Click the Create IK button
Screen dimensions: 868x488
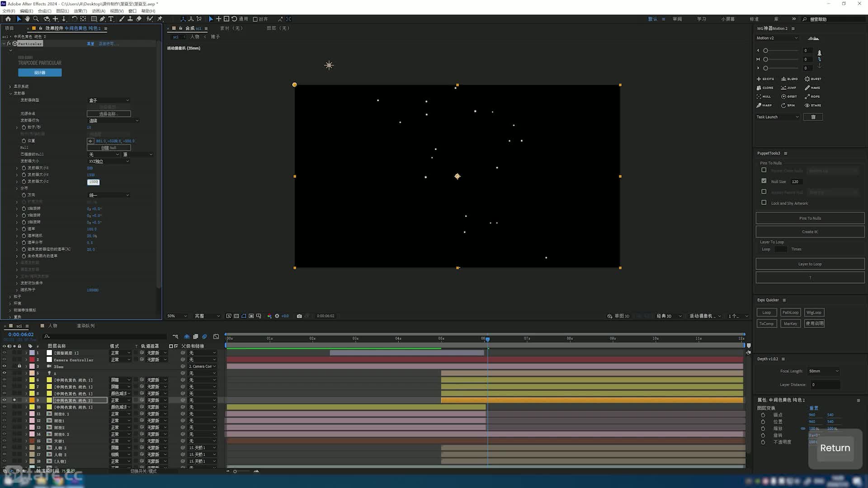tap(810, 232)
